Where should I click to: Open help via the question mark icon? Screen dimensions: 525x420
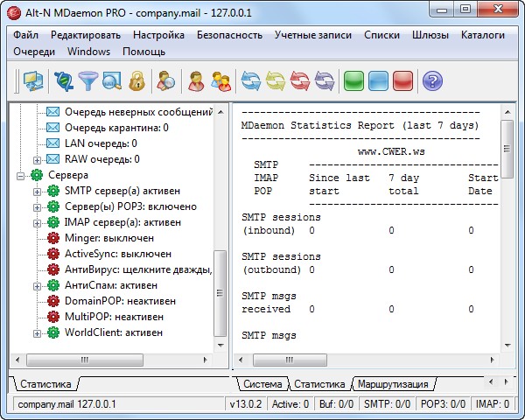coord(431,82)
